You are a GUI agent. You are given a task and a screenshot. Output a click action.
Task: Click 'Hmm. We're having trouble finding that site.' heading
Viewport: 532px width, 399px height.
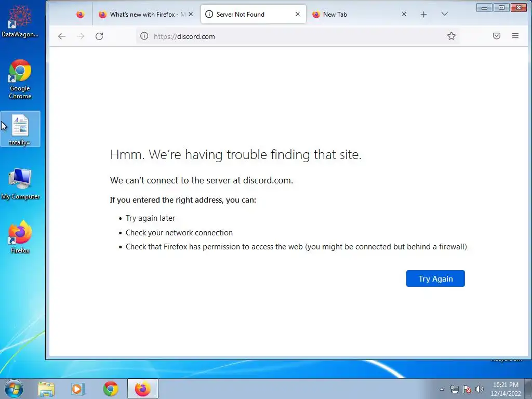[x=236, y=155]
